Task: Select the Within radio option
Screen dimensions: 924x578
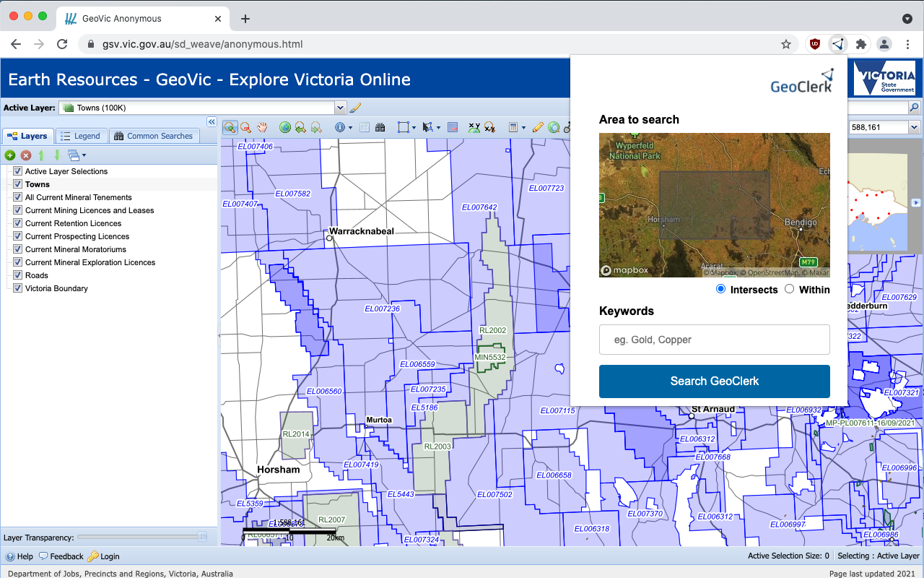Action: [789, 289]
